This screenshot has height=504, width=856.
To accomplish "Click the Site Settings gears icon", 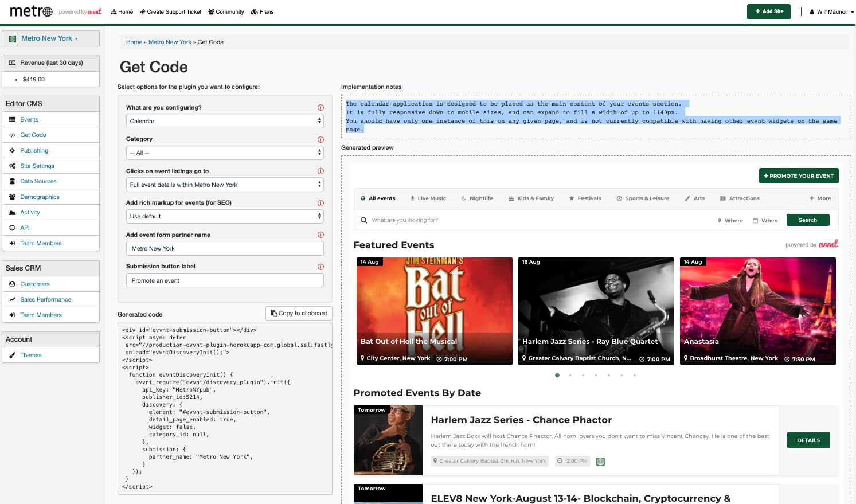I will (12, 166).
